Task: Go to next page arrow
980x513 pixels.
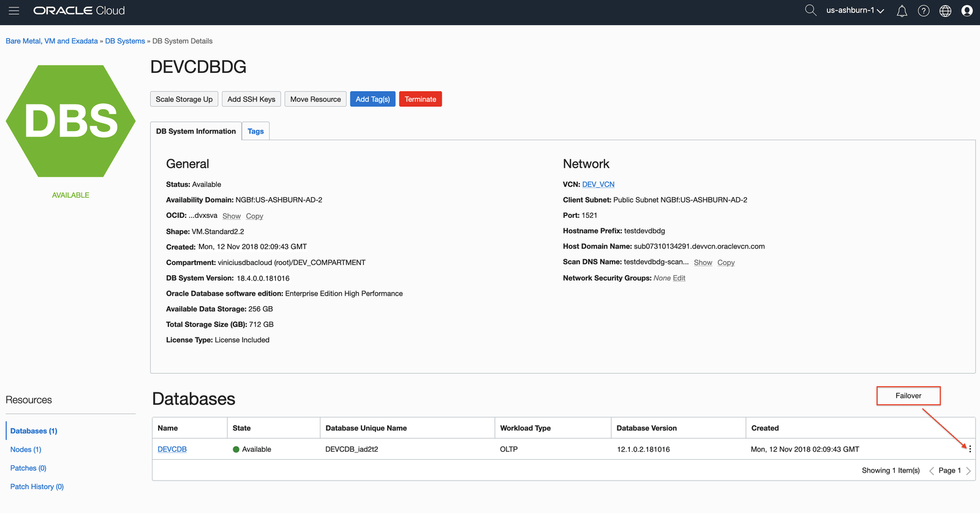Action: click(x=968, y=471)
